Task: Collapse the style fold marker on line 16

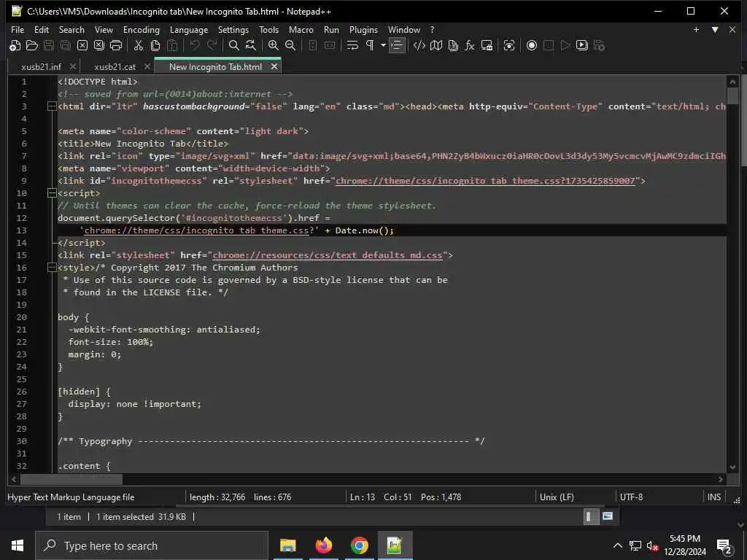Action: pos(52,268)
